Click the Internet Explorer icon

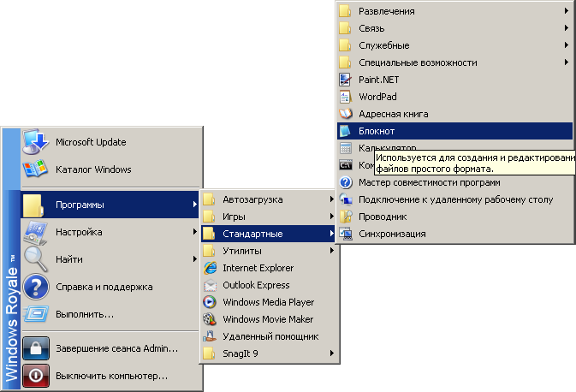point(211,268)
